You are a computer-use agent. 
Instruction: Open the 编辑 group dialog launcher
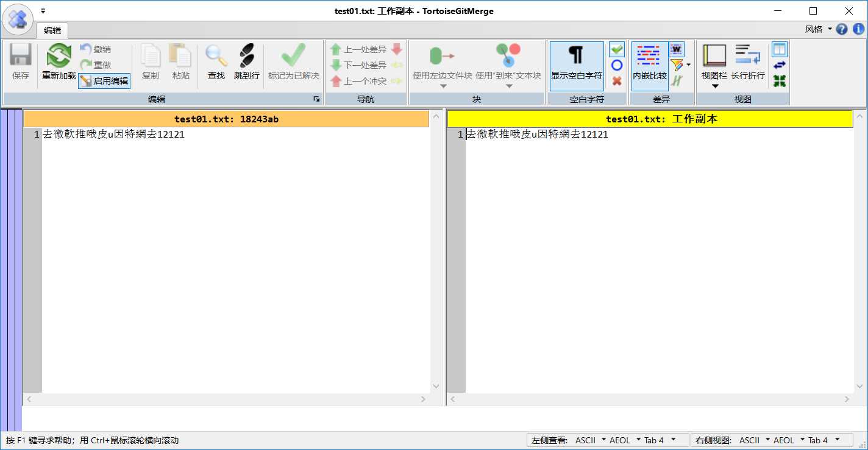(x=316, y=99)
